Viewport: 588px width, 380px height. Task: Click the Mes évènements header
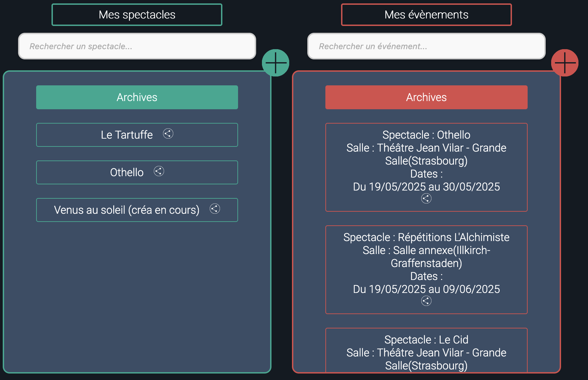click(426, 15)
